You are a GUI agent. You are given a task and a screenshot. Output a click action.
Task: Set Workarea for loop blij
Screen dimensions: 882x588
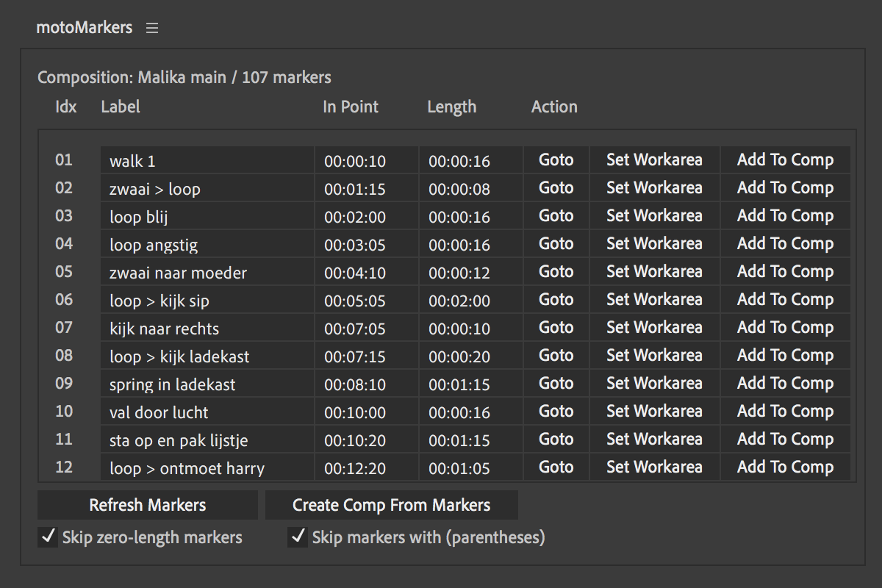[x=654, y=216]
